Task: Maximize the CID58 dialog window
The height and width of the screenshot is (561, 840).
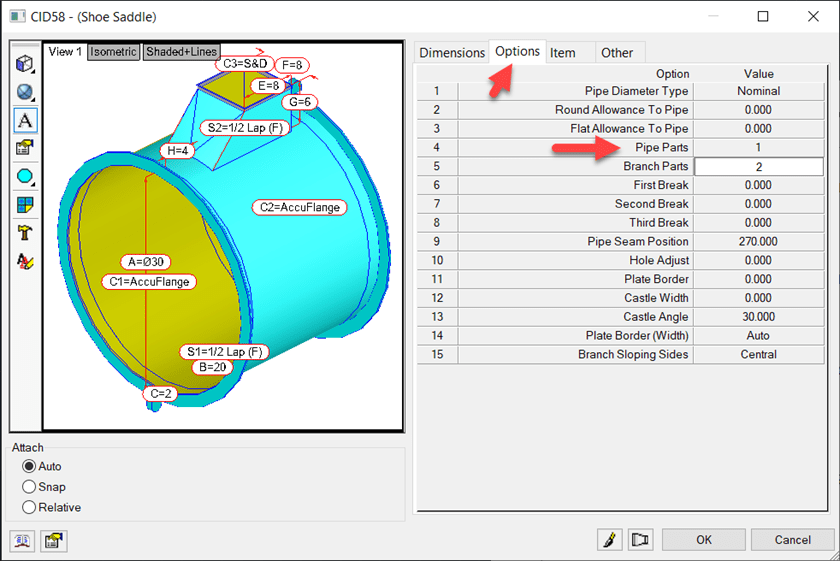Action: pos(763,17)
